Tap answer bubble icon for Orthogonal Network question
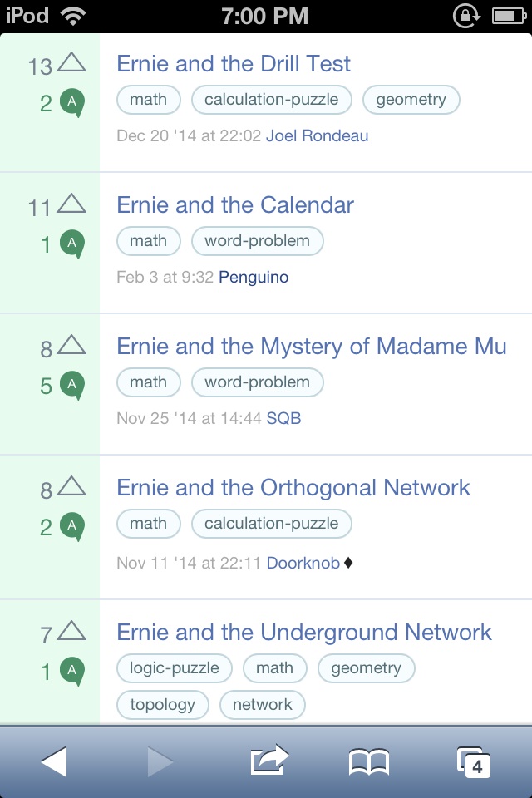The image size is (532, 798). coord(72,527)
